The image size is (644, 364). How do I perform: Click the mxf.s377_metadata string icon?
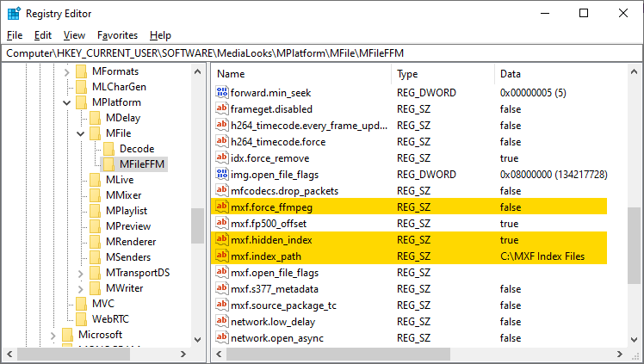coord(222,288)
